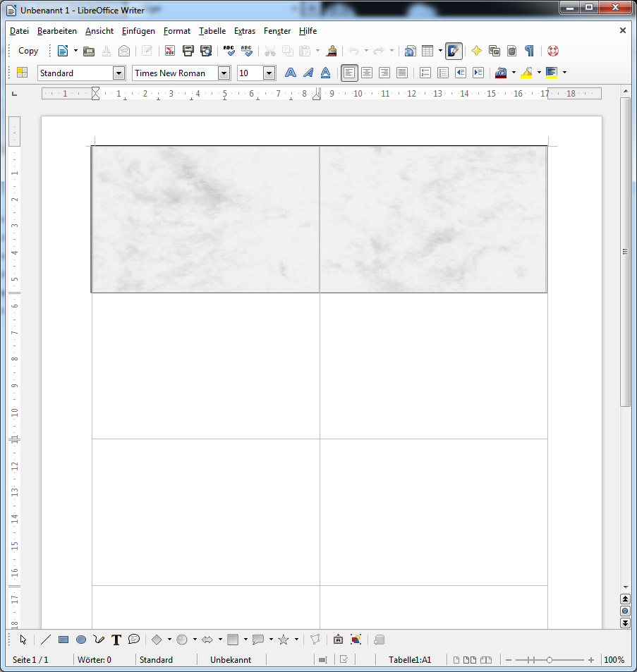Toggle left paragraph alignment

click(349, 73)
